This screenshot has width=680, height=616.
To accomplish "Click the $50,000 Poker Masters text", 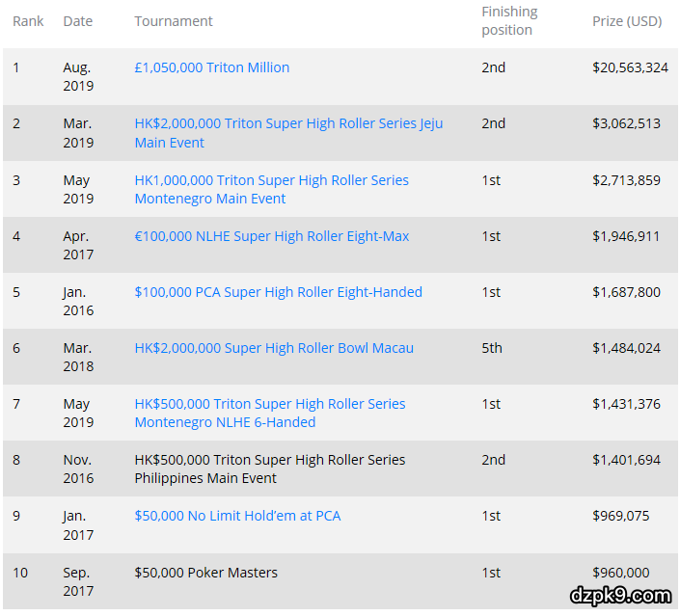I will [205, 573].
